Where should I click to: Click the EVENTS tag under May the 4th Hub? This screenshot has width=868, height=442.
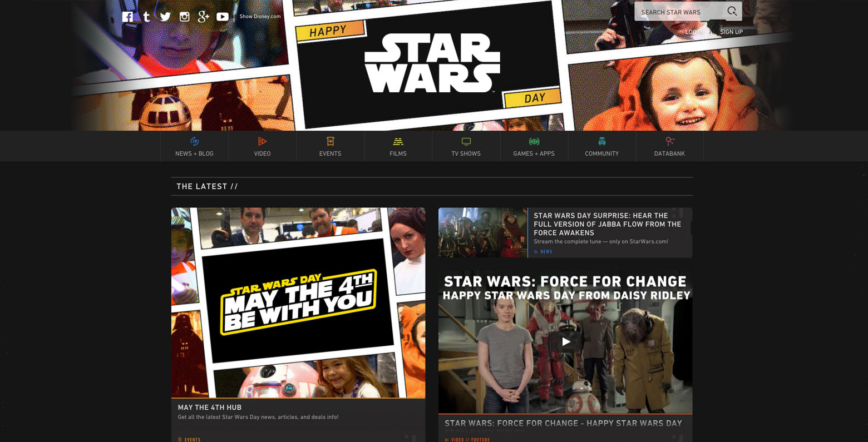(189, 440)
